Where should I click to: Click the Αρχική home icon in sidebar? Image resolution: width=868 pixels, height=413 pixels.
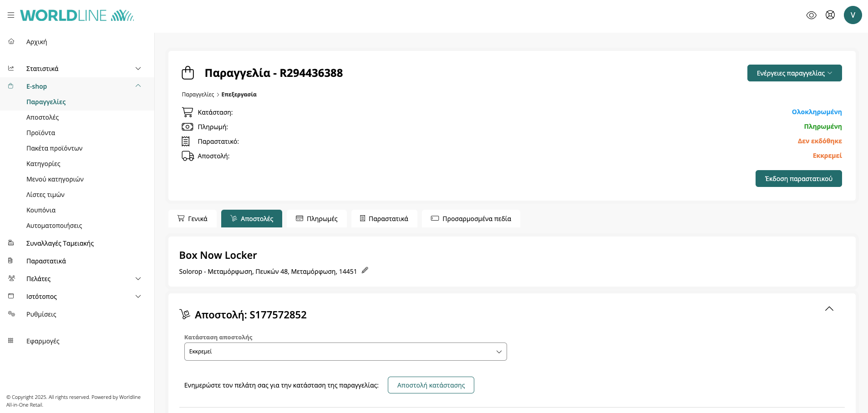11,41
